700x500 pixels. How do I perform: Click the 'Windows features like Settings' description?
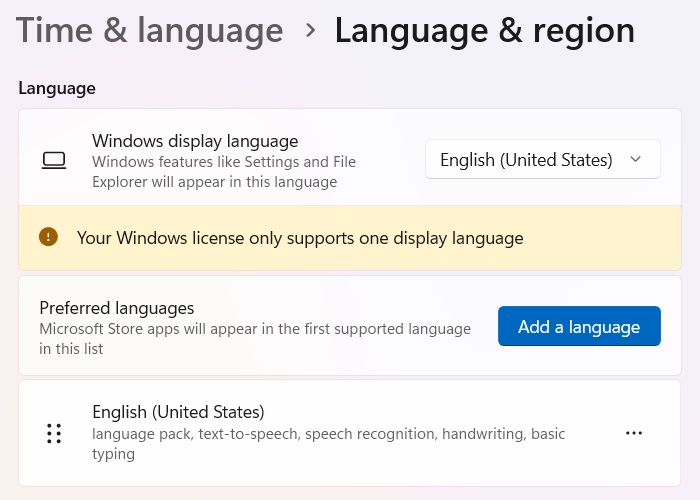pyautogui.click(x=224, y=171)
